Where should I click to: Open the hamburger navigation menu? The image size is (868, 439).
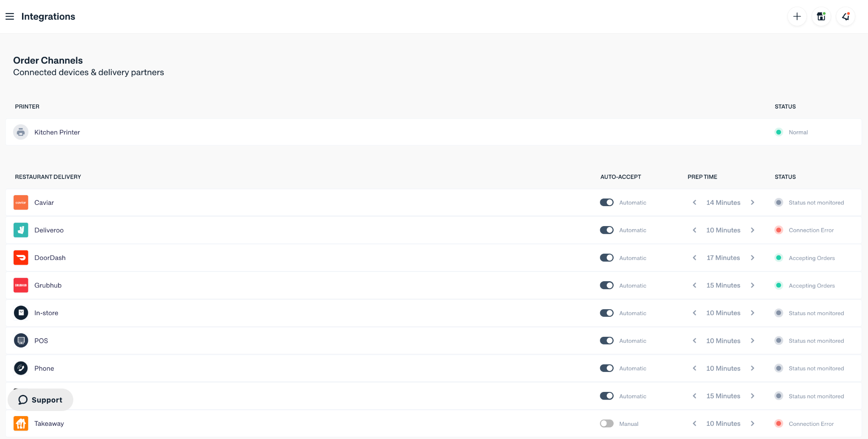(x=10, y=17)
